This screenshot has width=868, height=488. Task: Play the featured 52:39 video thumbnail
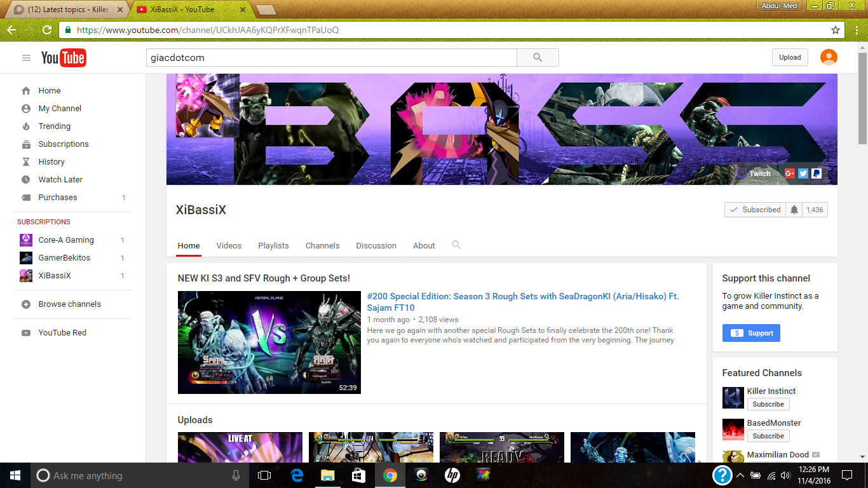coord(269,342)
